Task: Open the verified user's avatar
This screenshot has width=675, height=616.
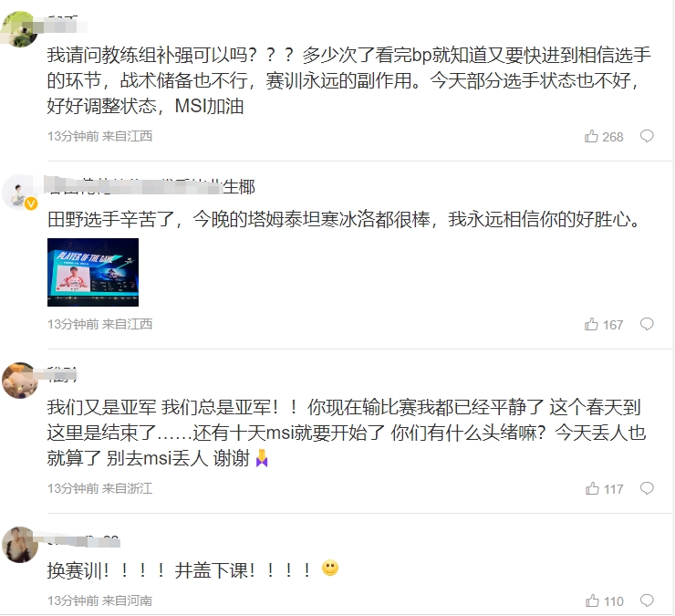Action: tap(19, 193)
